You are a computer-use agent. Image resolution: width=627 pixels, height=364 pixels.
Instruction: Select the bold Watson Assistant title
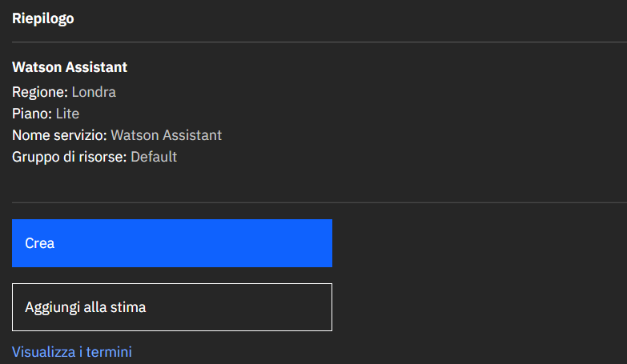70,67
